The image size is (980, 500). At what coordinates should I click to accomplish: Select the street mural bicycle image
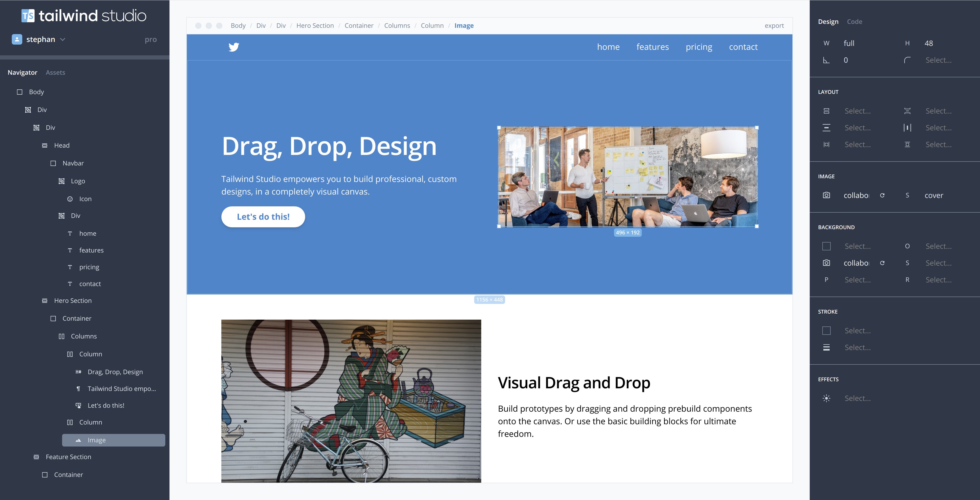click(x=351, y=401)
